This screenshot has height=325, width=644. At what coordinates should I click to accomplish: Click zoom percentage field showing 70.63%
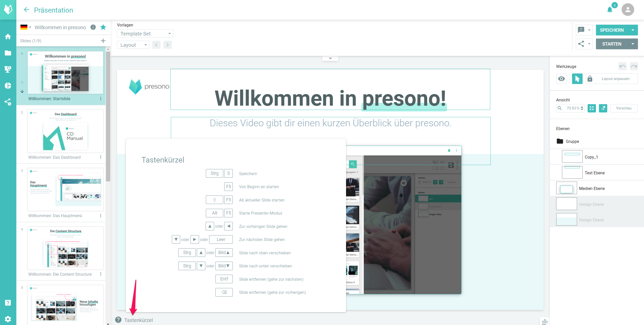[x=574, y=108]
